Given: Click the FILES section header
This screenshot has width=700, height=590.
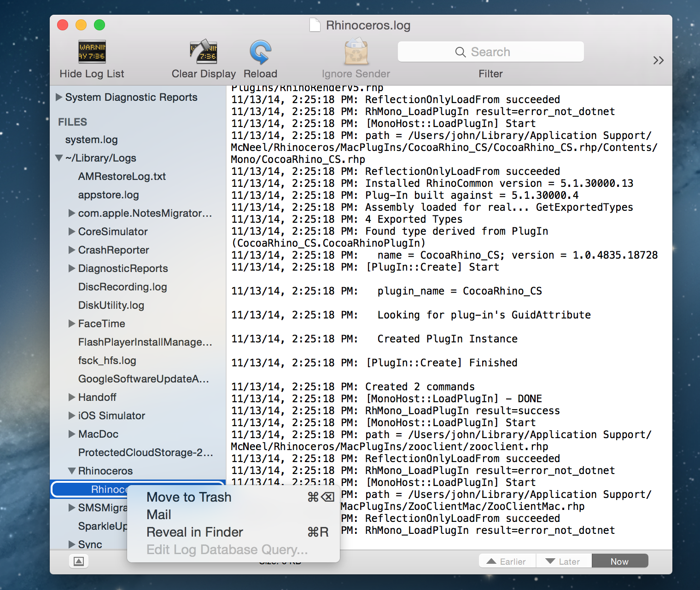Looking at the screenshot, I should point(72,122).
